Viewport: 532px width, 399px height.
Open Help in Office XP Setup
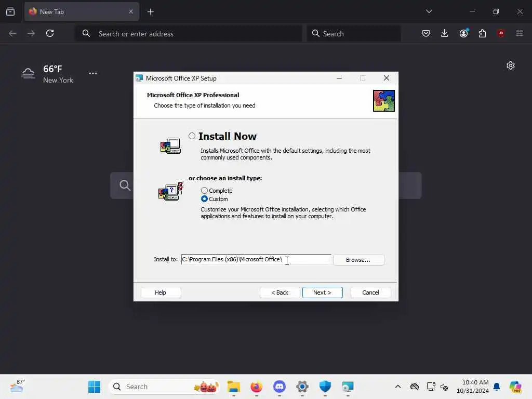(x=161, y=292)
